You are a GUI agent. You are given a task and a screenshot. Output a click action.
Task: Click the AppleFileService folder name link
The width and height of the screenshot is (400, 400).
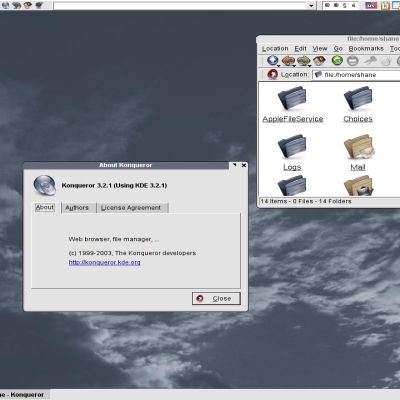[x=293, y=119]
